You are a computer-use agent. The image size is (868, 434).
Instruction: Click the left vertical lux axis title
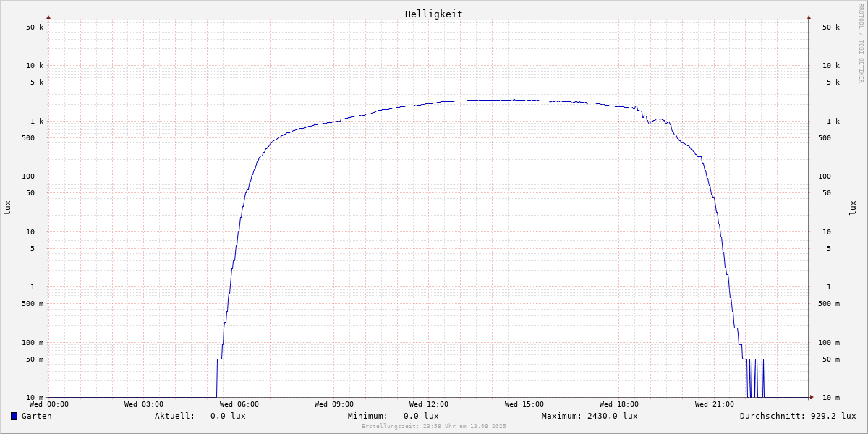7,208
